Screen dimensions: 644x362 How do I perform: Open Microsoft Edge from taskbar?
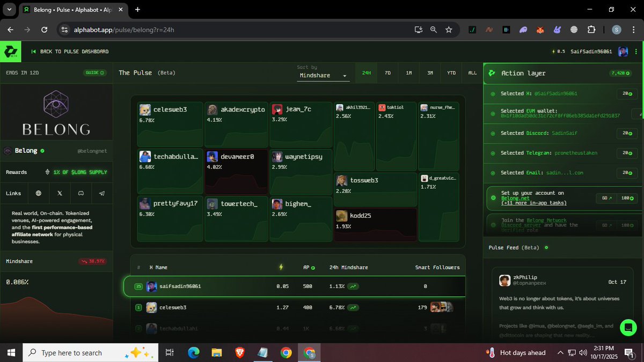click(194, 352)
